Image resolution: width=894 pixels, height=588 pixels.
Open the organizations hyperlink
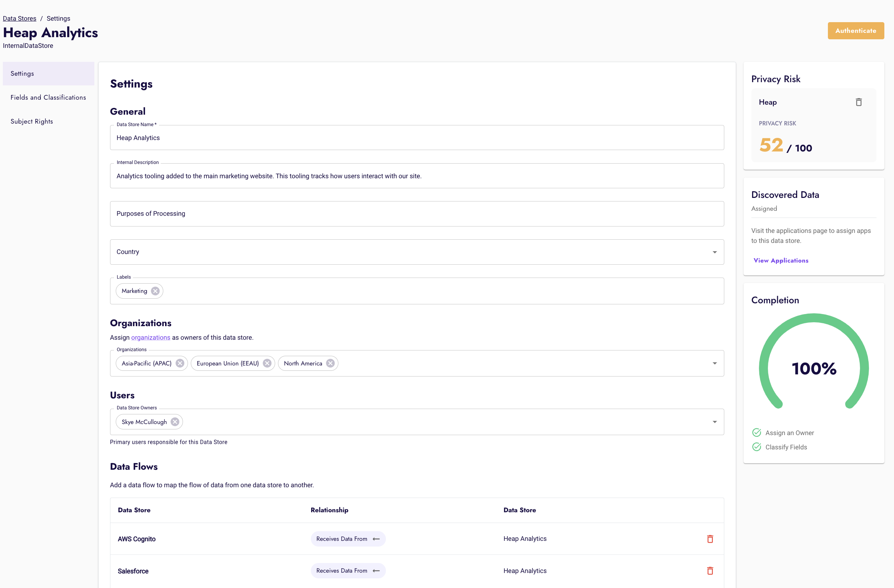(x=151, y=338)
